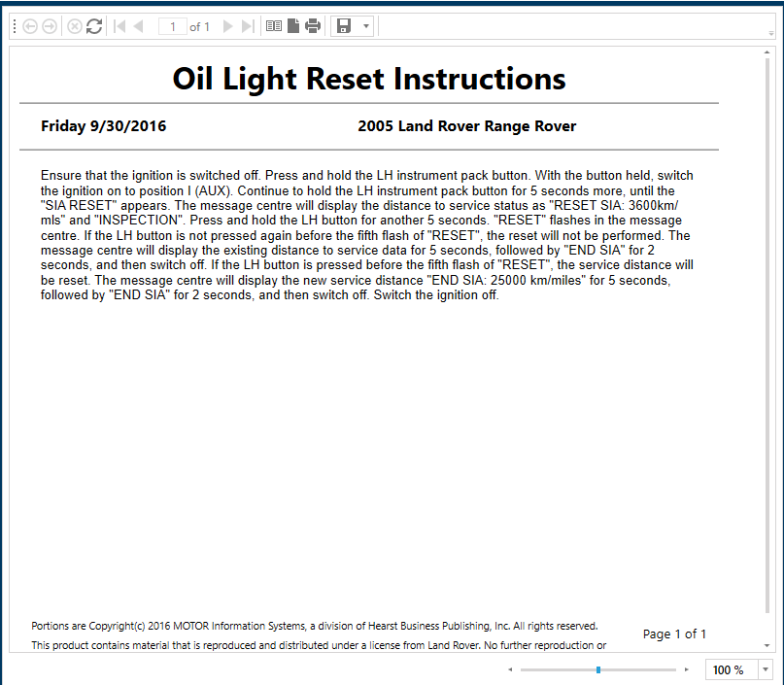
Task: Click the Back navigation arrow icon
Action: point(30,26)
